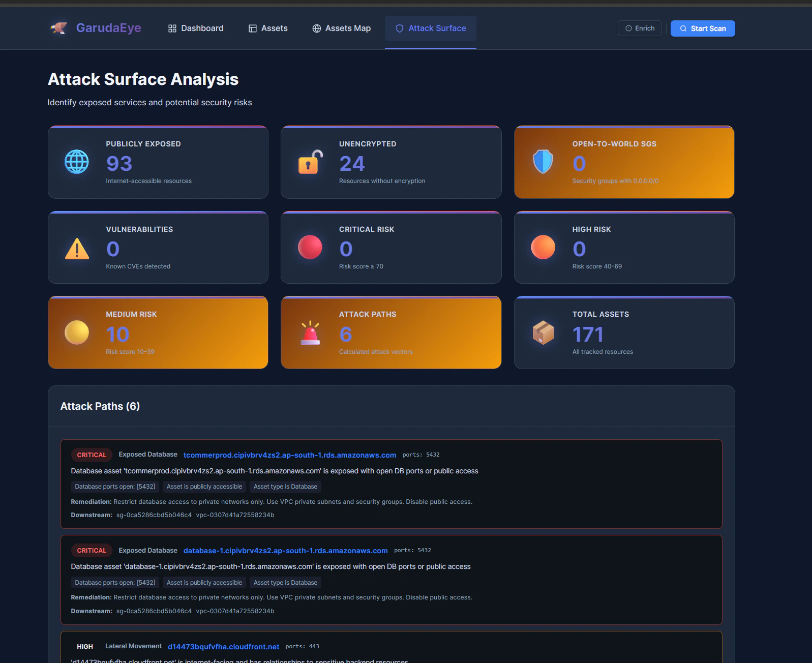Click the Dashboard grid icon
Image resolution: width=812 pixels, height=663 pixels.
coord(172,28)
